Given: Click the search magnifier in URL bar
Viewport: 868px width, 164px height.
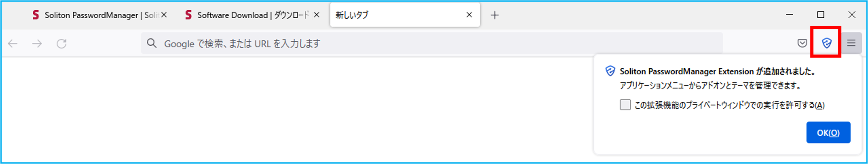Looking at the screenshot, I should pos(152,43).
